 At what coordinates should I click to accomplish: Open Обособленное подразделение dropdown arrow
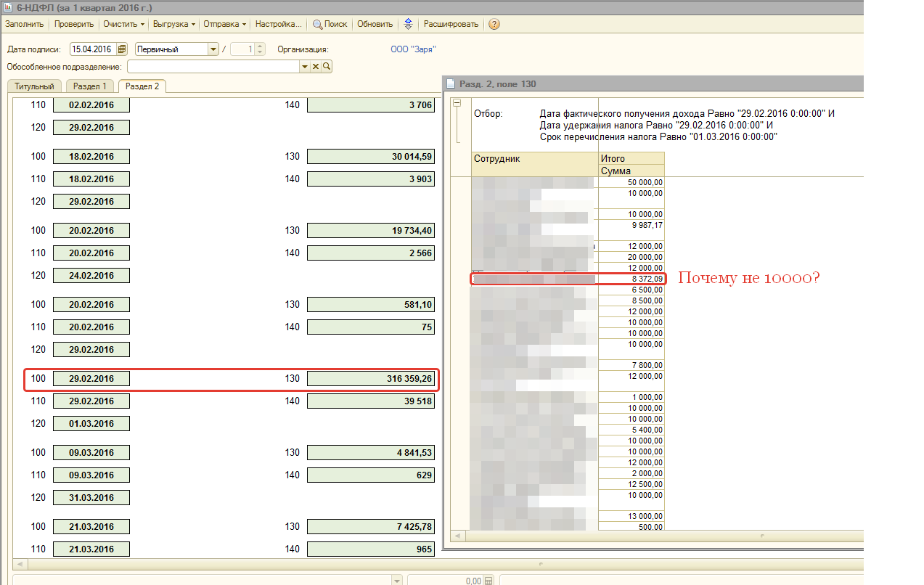[305, 67]
